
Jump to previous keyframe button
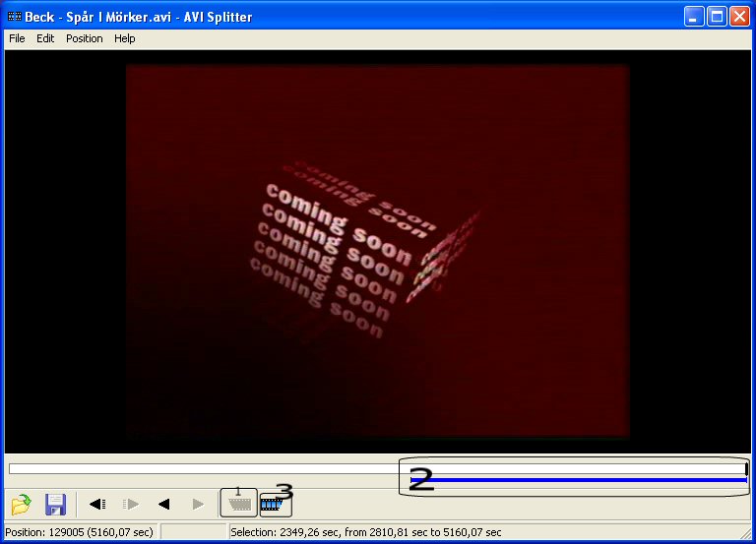pyautogui.click(x=97, y=505)
